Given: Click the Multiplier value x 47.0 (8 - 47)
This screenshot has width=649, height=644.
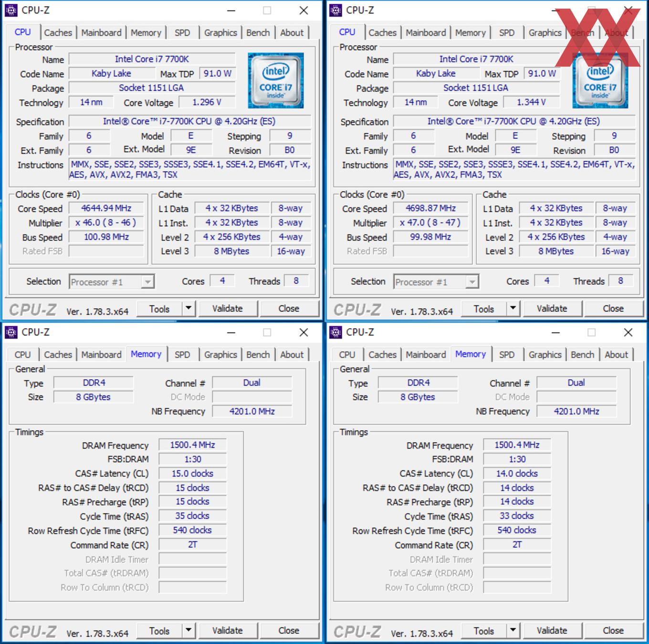Looking at the screenshot, I should [x=431, y=223].
